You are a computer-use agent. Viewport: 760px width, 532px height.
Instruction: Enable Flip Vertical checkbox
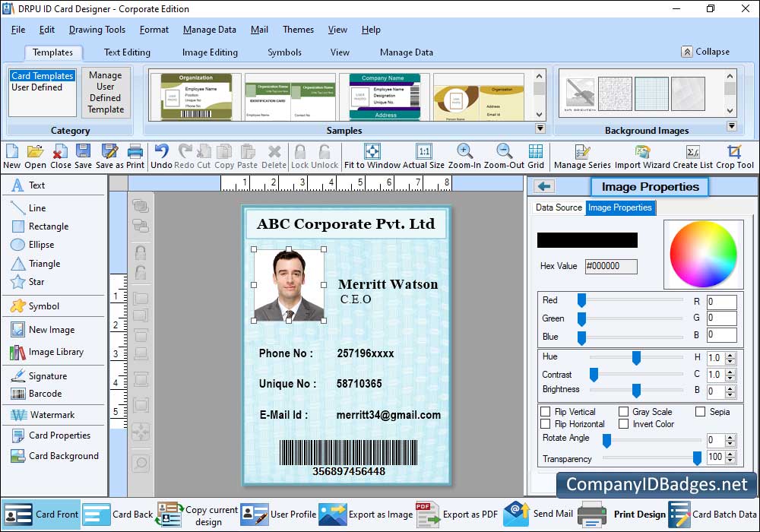point(545,411)
